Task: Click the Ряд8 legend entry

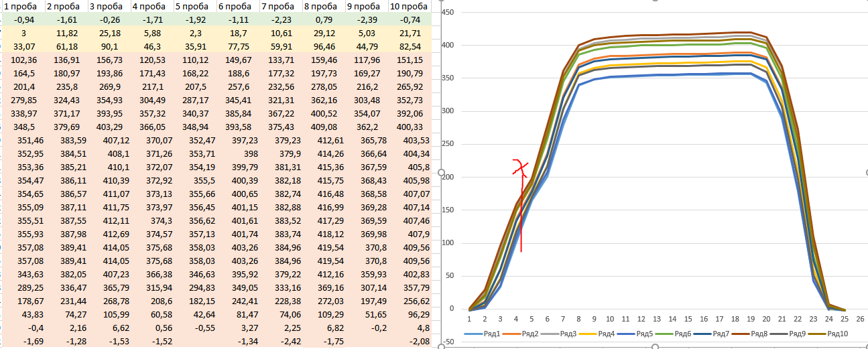Action: [x=747, y=334]
